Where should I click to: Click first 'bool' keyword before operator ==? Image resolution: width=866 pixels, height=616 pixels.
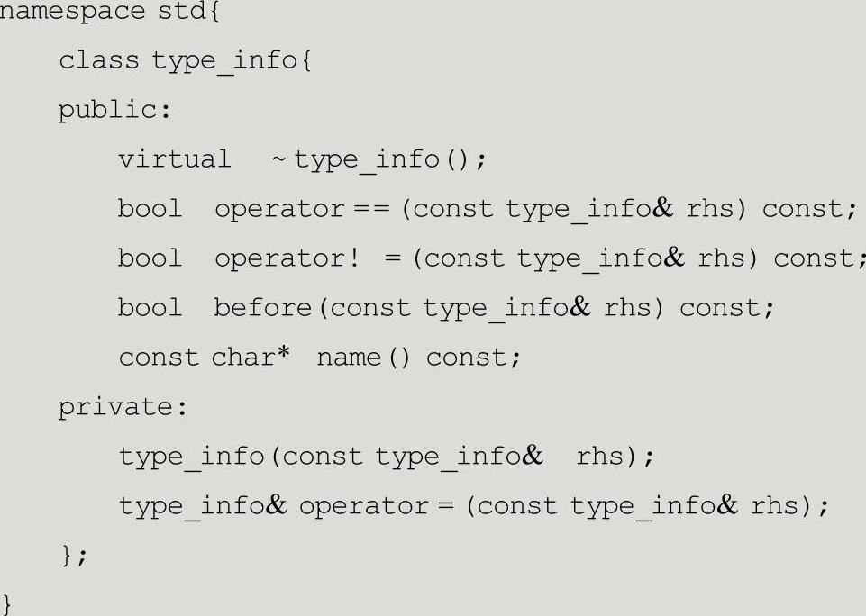pos(150,209)
